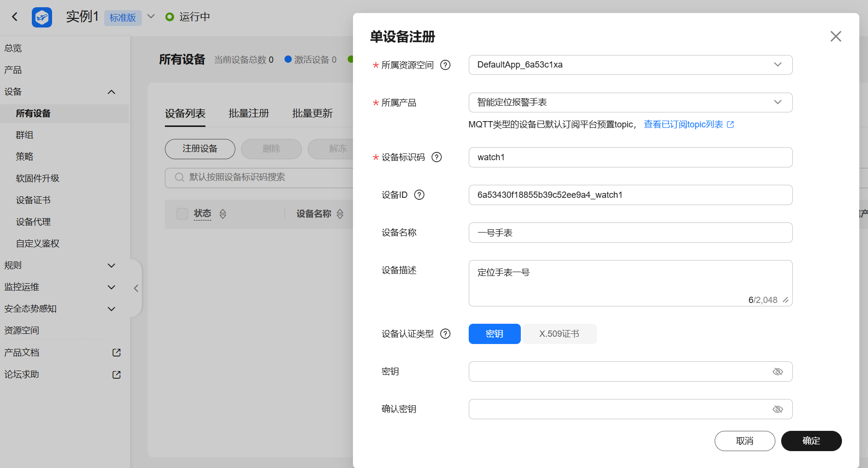868x468 pixels.
Task: Select 密钥 authentication type
Action: (x=494, y=334)
